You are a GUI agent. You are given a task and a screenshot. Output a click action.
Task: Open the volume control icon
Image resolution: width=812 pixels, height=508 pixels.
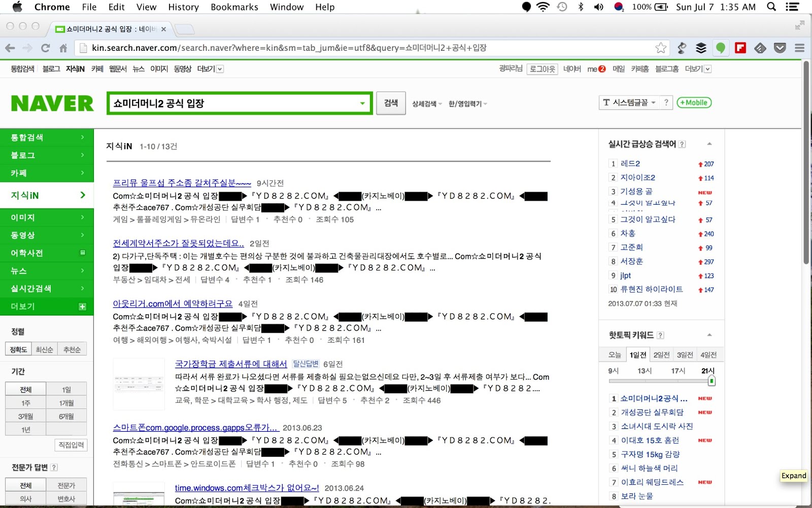[x=599, y=7]
